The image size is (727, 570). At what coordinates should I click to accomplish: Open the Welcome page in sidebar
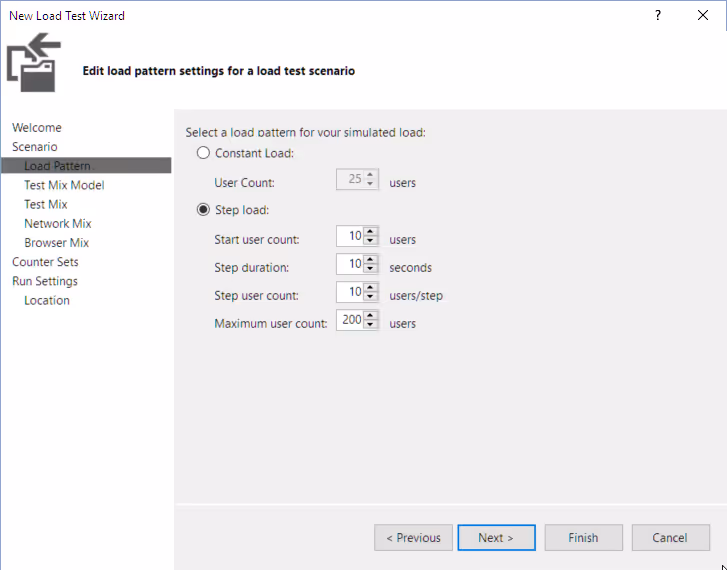click(37, 128)
